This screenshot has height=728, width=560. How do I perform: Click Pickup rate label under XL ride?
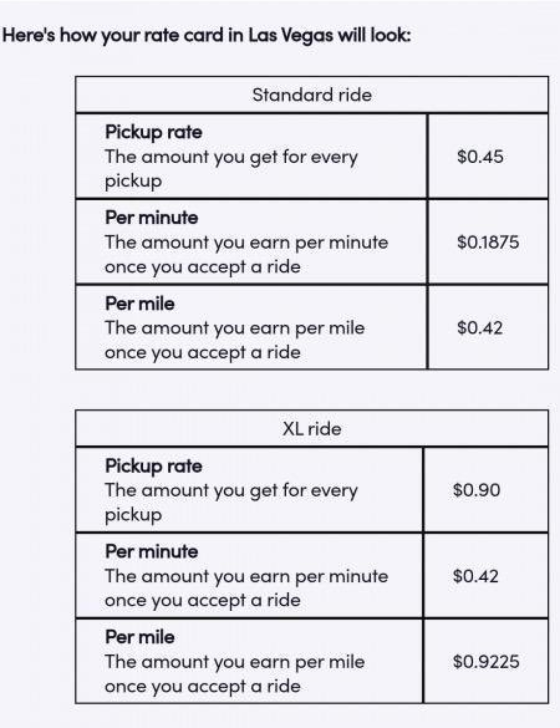(154, 465)
